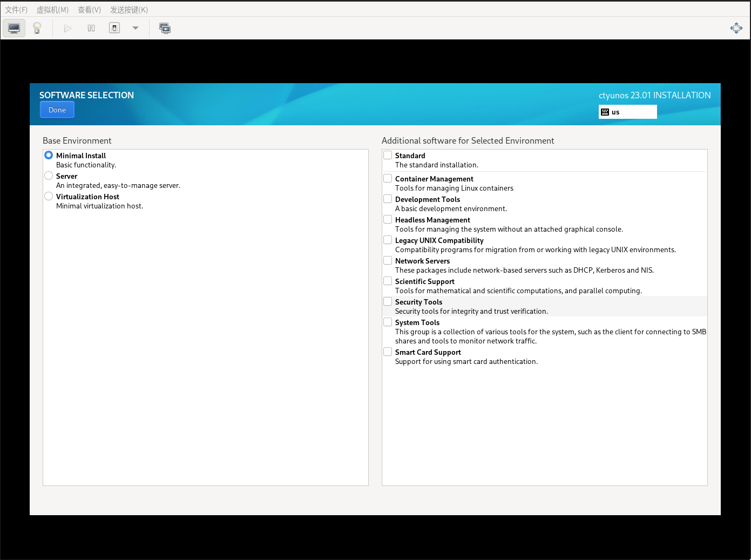Shut down the virtual machine icon
Image resolution: width=751 pixels, height=560 pixels.
[x=114, y=28]
